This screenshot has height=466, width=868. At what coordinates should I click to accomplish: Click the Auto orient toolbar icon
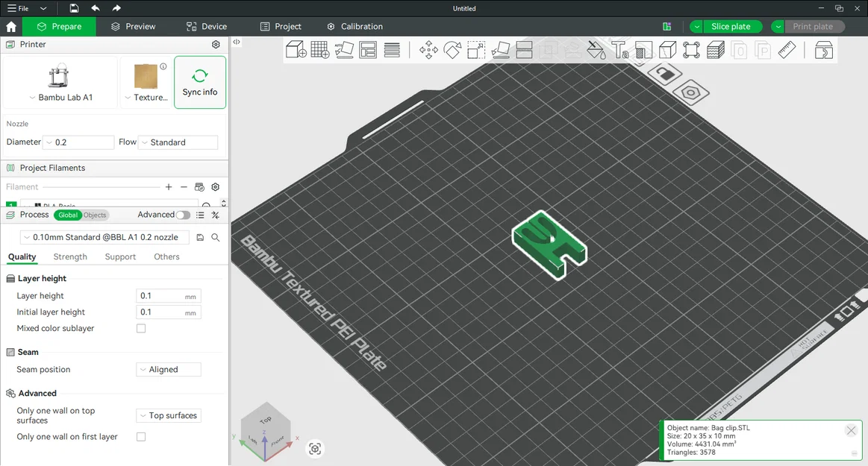344,50
